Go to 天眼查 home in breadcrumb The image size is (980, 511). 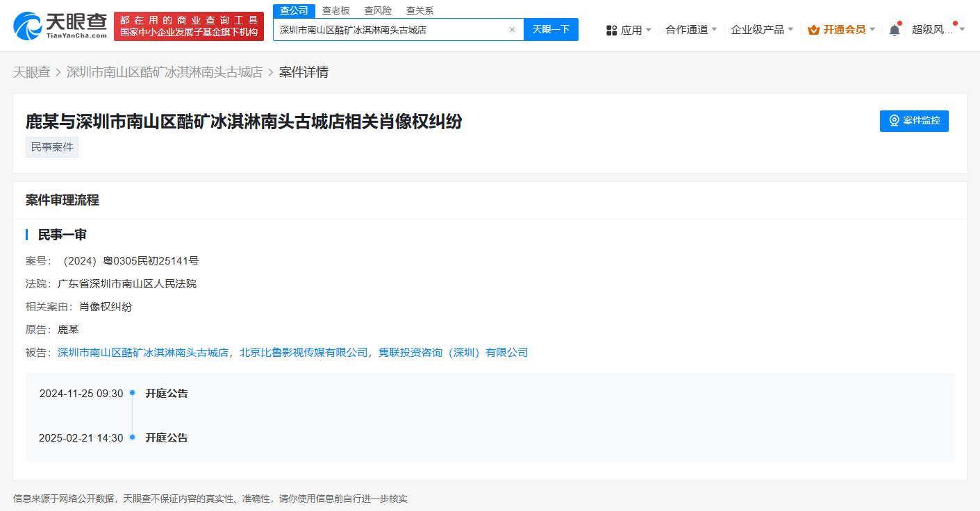click(31, 72)
